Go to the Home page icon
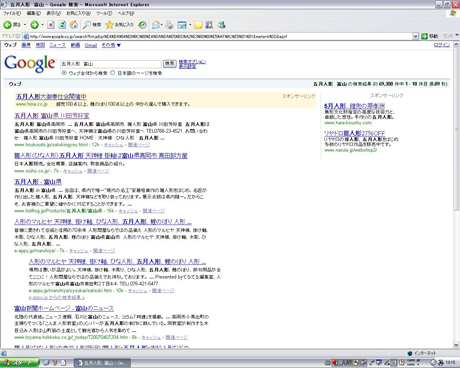Viewport: 460px width, 368px height. tap(74, 25)
